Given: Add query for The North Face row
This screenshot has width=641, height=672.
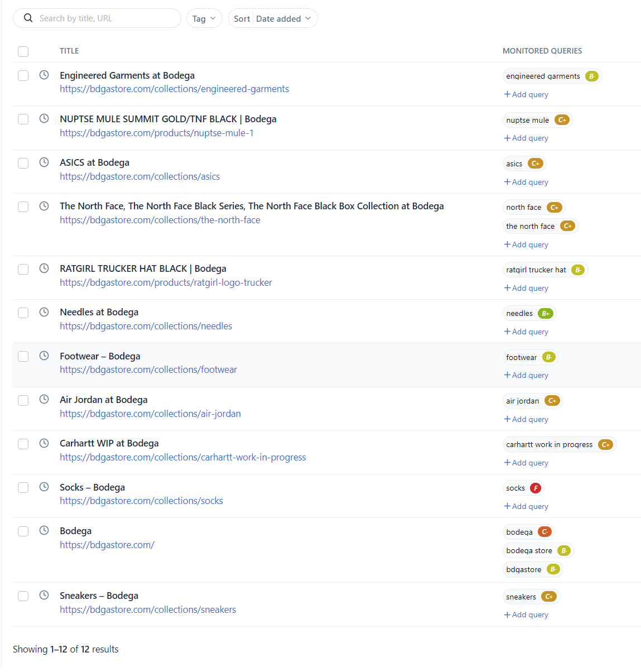Looking at the screenshot, I should pos(526,244).
